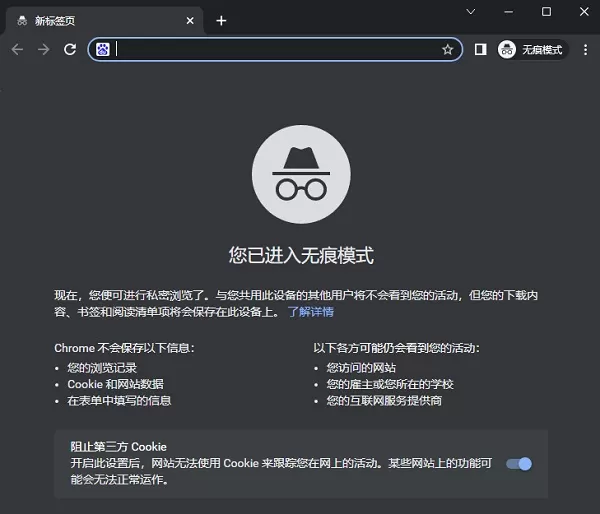The image size is (600, 514).
Task: Open the 无痕模式 incognito profile button
Action: pyautogui.click(x=532, y=50)
